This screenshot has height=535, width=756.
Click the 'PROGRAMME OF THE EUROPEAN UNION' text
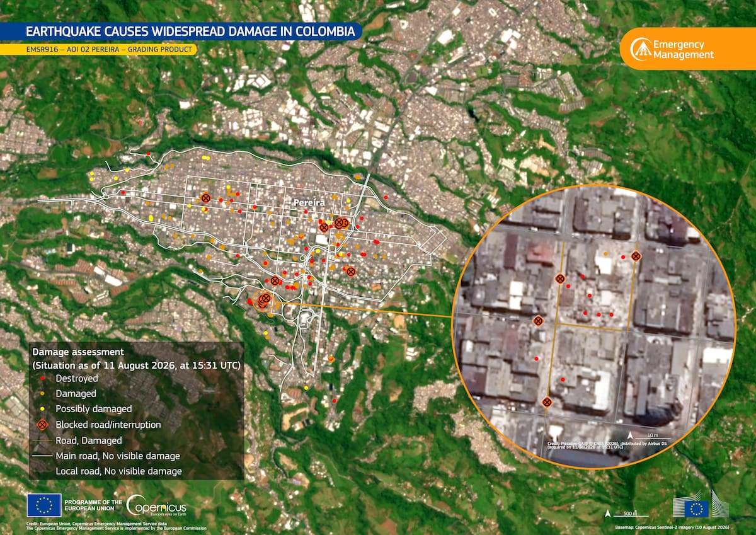tap(94, 505)
